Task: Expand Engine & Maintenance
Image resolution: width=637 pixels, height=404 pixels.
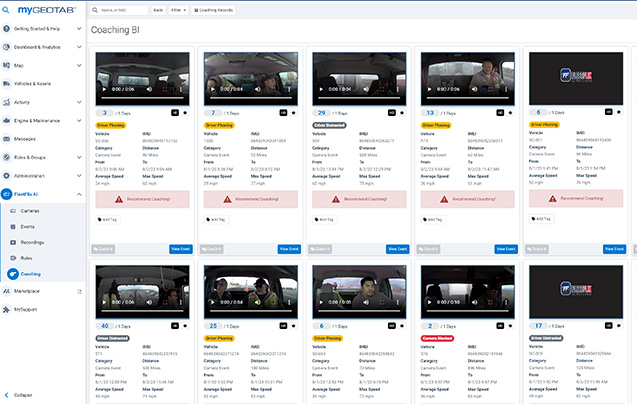Action: [x=79, y=121]
